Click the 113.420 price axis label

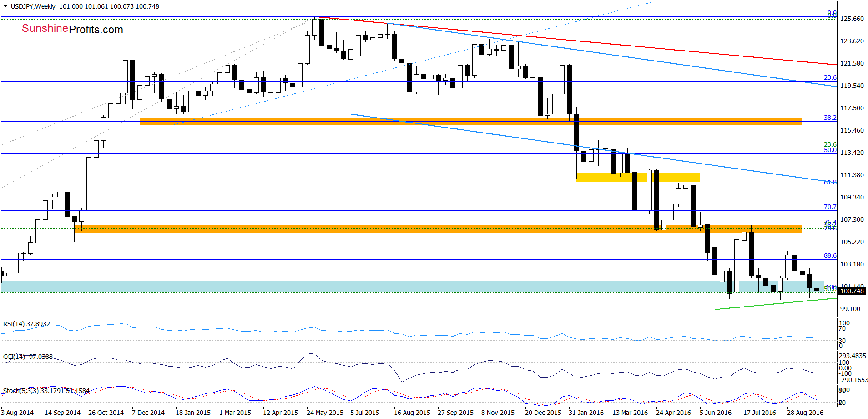tap(852, 153)
